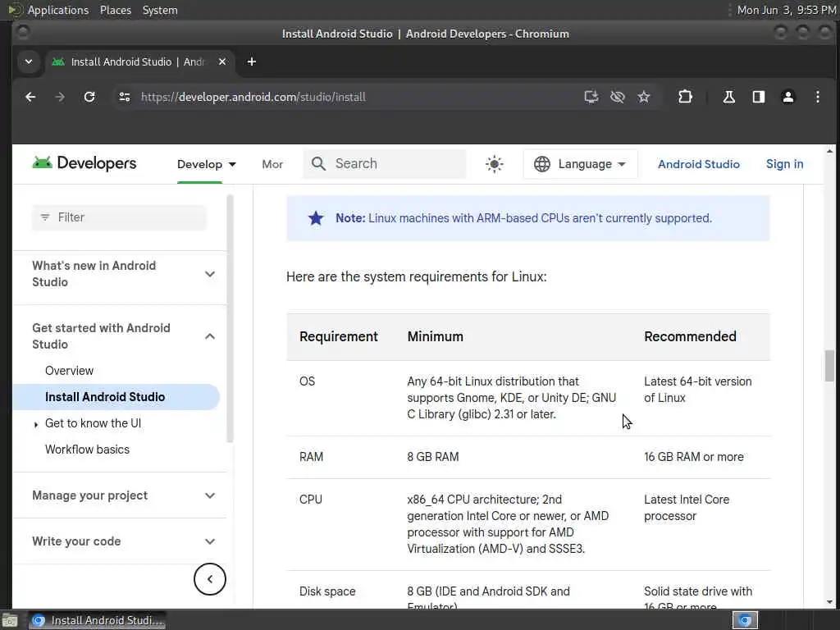The image size is (840, 630).
Task: Close the Install Android Studio tab
Action: (x=222, y=62)
